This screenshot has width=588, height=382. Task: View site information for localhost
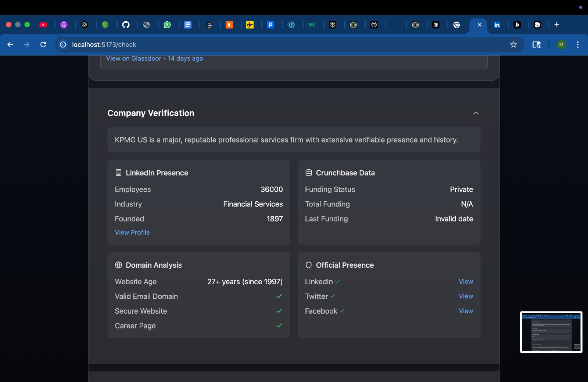(x=63, y=44)
